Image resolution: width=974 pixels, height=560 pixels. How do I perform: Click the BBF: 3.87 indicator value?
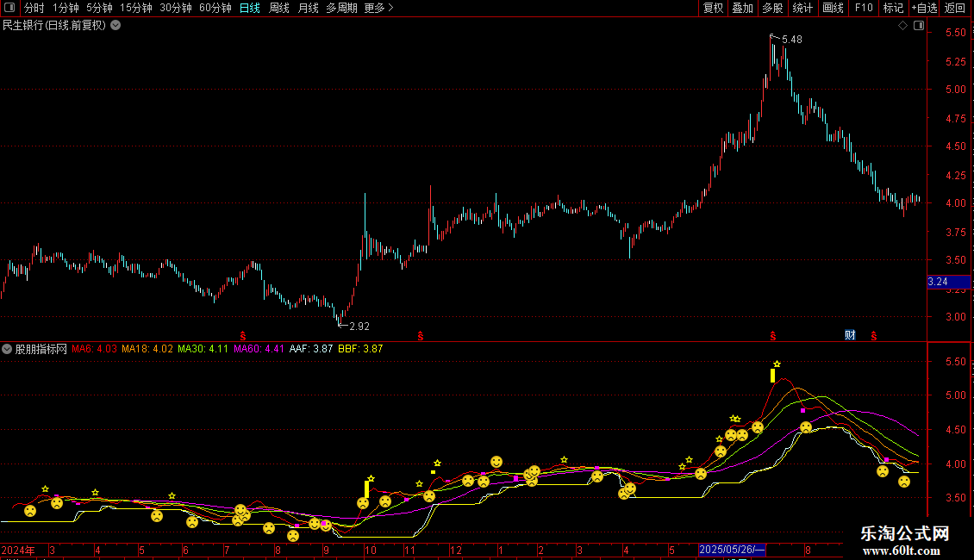360,349
